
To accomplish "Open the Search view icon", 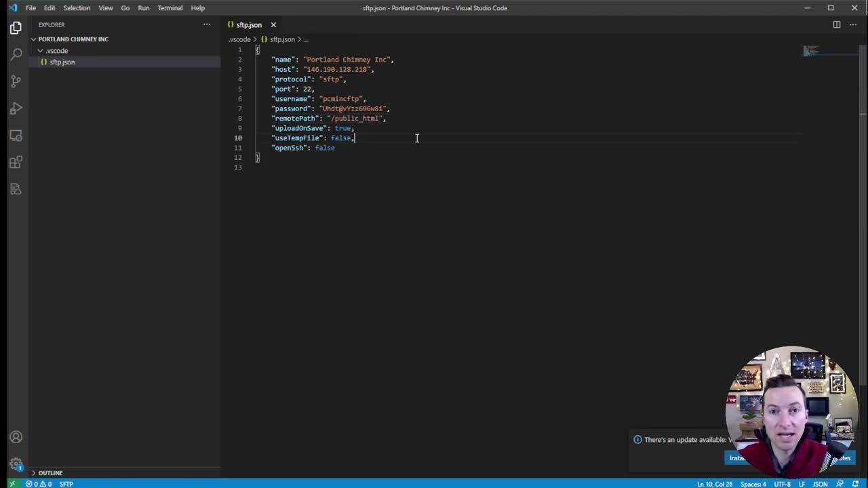I will [16, 54].
